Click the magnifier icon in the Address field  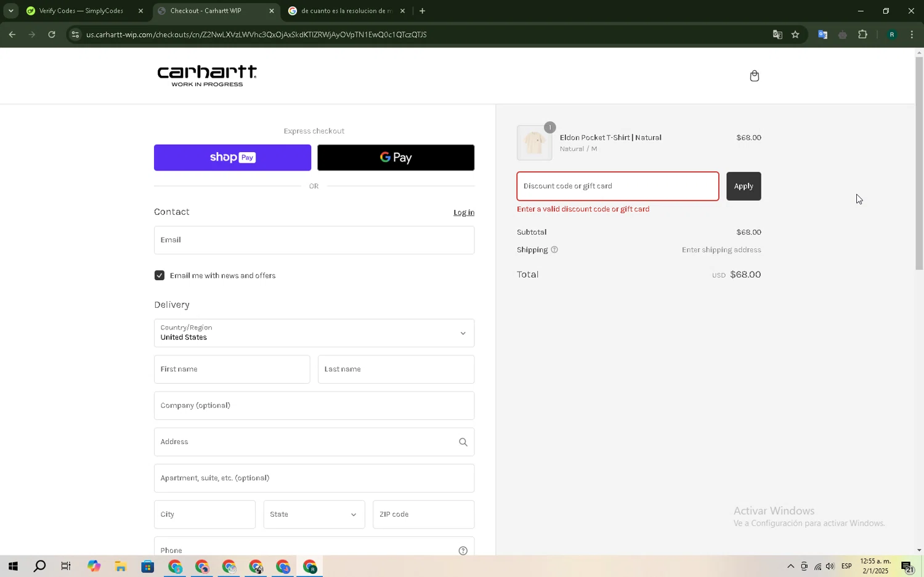pyautogui.click(x=463, y=442)
